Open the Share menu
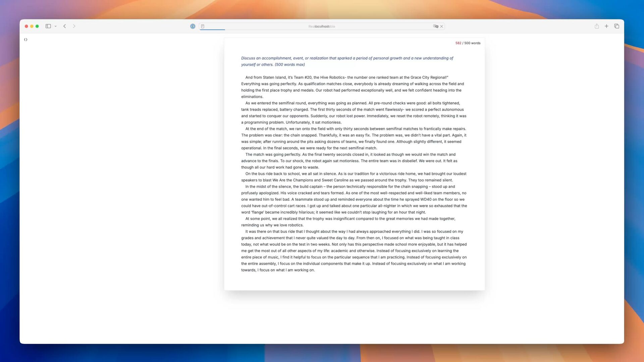Viewport: 644px width, 362px height. point(597,26)
